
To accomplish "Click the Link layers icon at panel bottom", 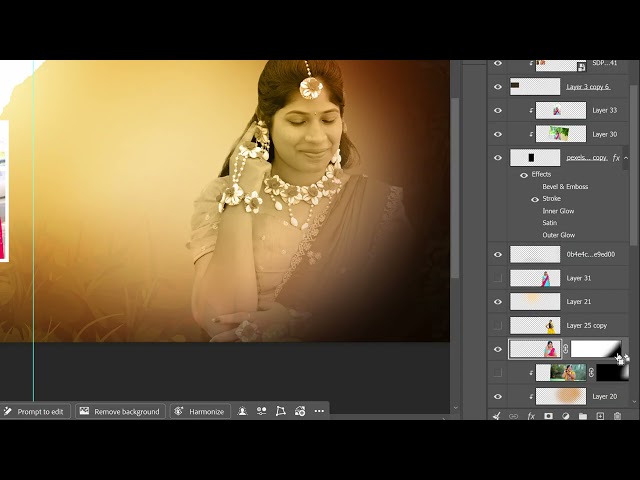I will [x=513, y=416].
